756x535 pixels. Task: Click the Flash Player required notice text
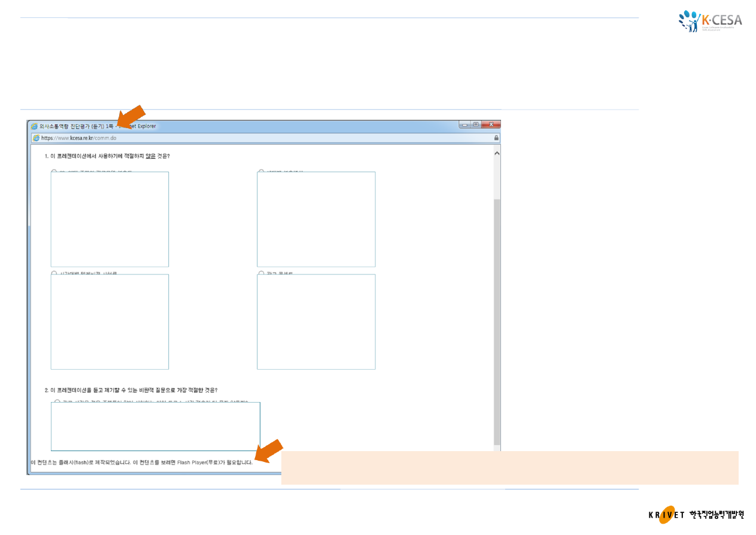coord(142,463)
